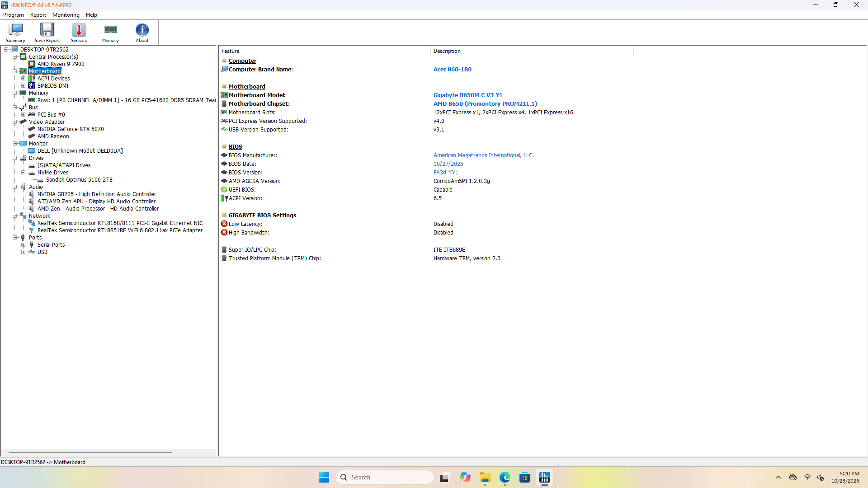Open the Monitoring menu
This screenshot has height=488, width=868.
pyautogui.click(x=66, y=15)
